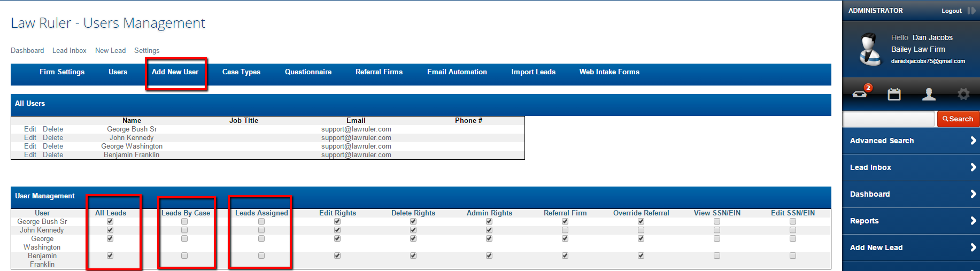Click John Kennedy's support@lawruler.com email
The image size is (980, 271).
click(x=356, y=137)
